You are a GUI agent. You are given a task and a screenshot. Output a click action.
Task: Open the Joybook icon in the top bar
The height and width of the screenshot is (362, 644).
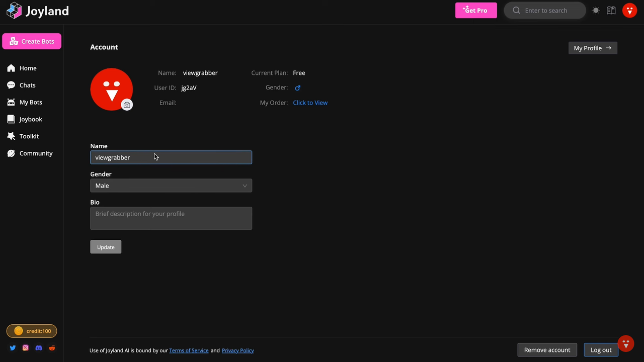(611, 10)
